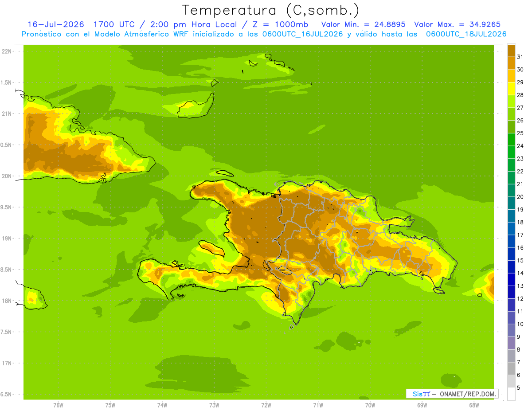Click the "76W" longitude axis label
This screenshot has height=411, width=532.
tap(58, 405)
